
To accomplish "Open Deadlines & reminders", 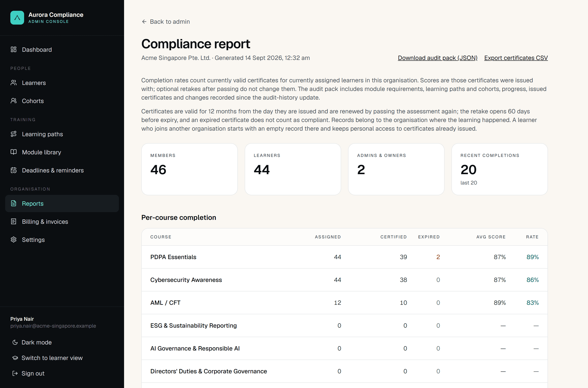I will coord(62,170).
